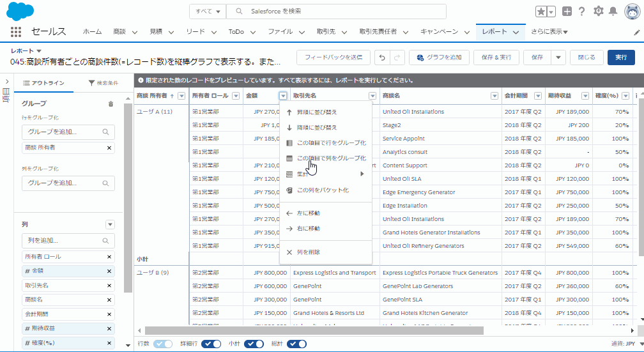The image size is (644, 352).
Task: Click the redo arrow button
Action: 397,57
